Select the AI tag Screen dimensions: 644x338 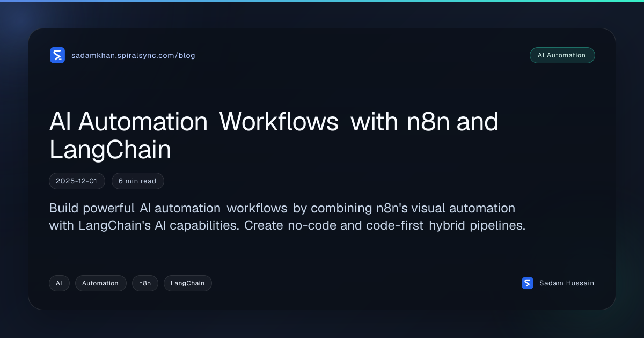pyautogui.click(x=59, y=283)
